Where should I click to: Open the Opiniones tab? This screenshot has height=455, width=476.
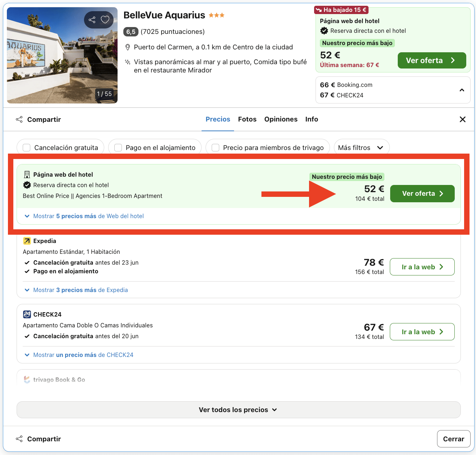[x=281, y=119]
